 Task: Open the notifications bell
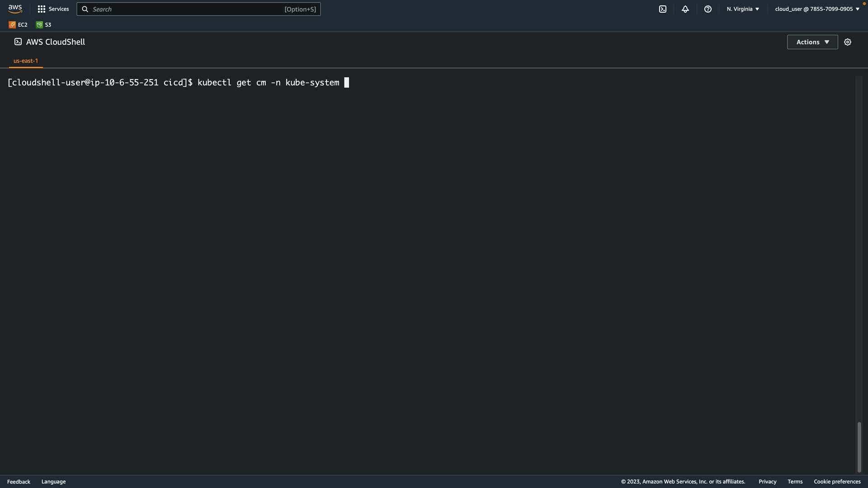[685, 9]
